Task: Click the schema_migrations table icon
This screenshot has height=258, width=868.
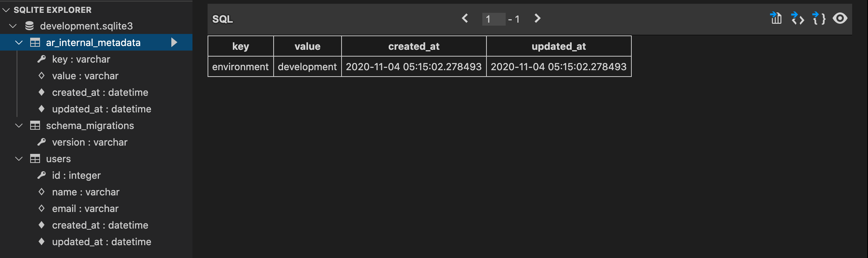Action: pos(35,126)
